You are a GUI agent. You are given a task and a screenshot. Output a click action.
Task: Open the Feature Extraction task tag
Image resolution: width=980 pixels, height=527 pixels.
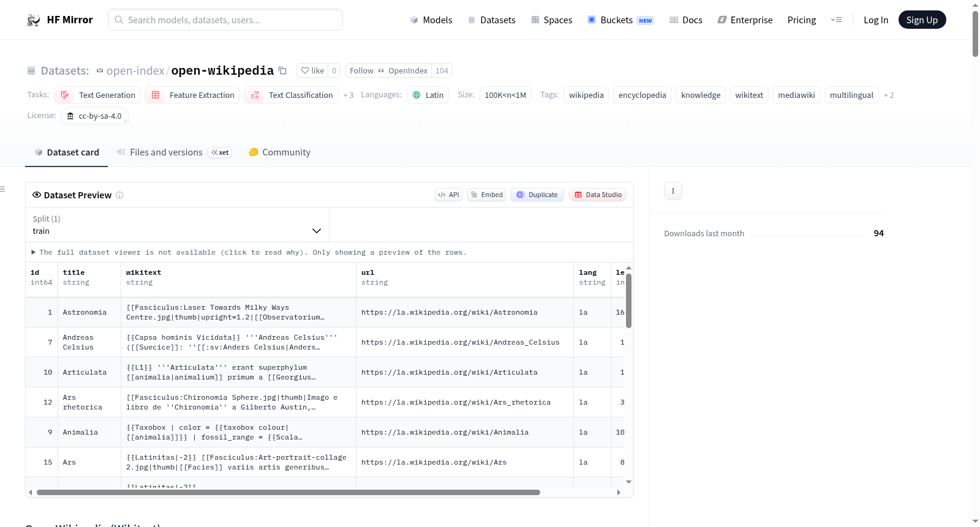192,95
